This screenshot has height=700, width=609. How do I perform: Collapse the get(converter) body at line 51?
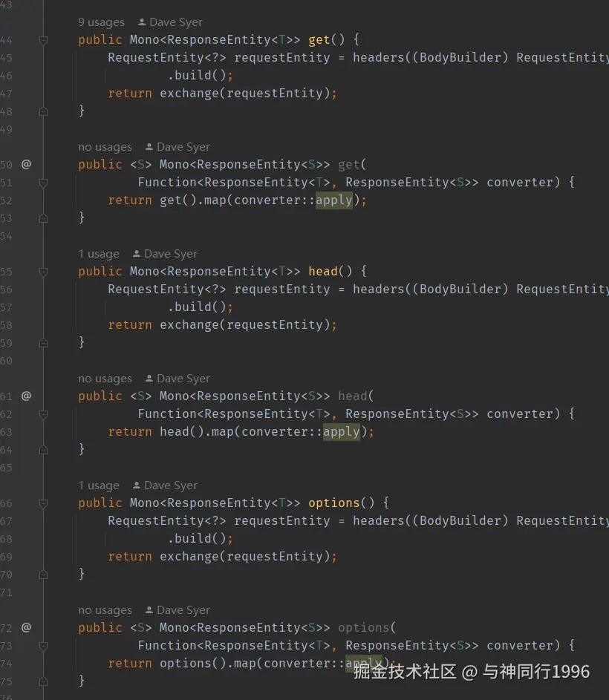[x=43, y=183]
